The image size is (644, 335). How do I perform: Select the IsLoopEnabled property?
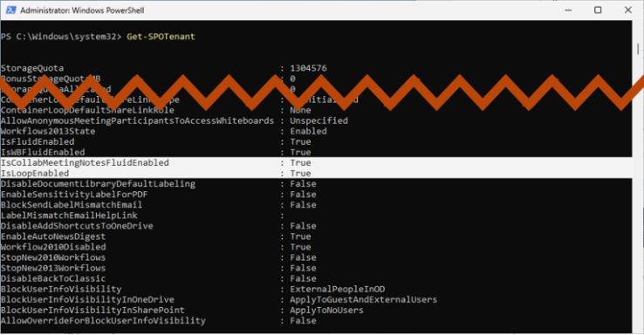point(35,174)
